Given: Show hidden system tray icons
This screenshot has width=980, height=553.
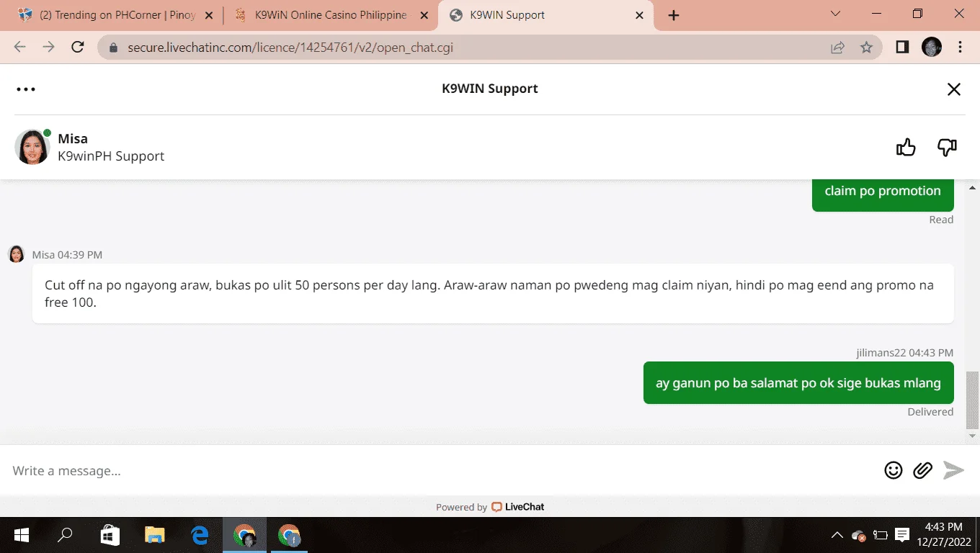Looking at the screenshot, I should 837,535.
